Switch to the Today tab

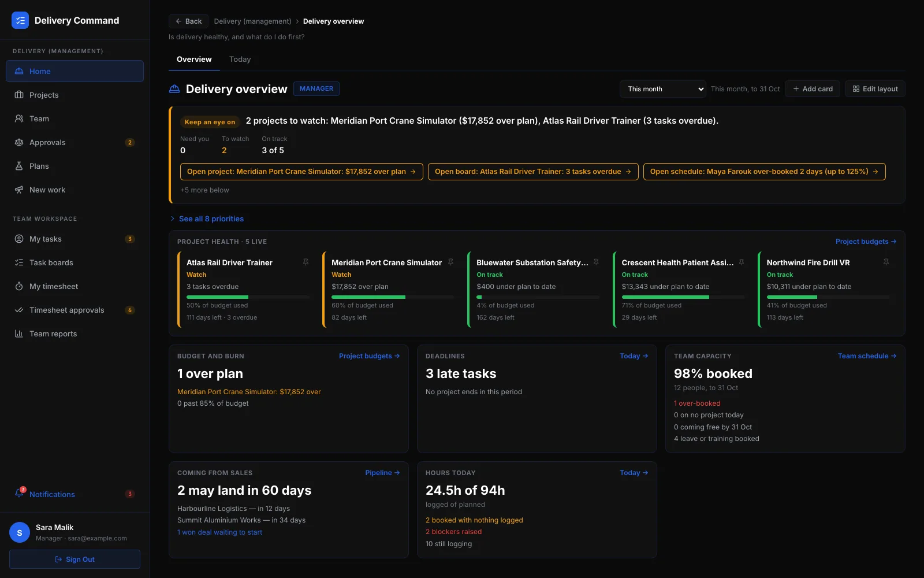240,60
